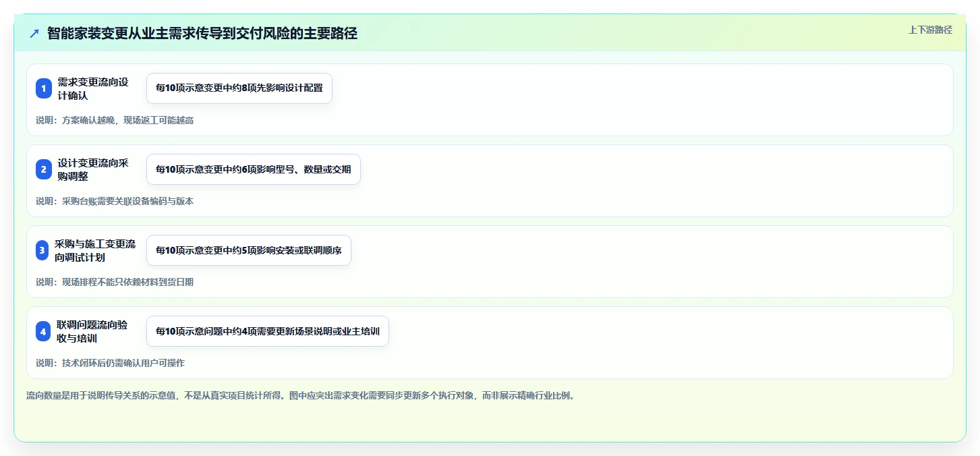The height and width of the screenshot is (456, 980).
Task: Select the 需求变更流向设计确认 step heading
Action: 92,88
